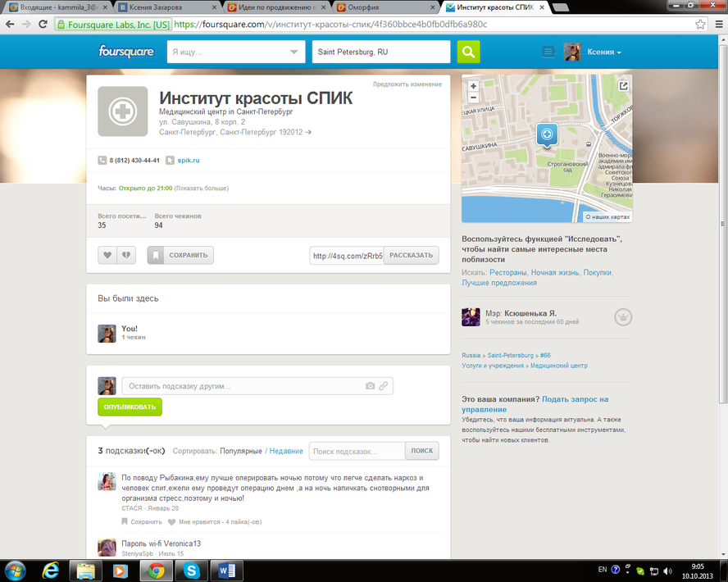Click the 'О наших картах' link
The image size is (728, 582).
click(607, 216)
